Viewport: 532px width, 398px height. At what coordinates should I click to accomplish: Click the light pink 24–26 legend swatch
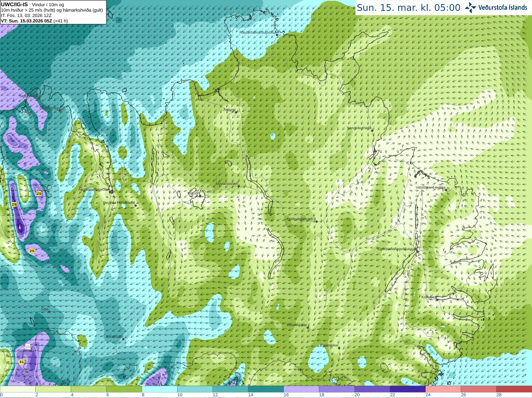(443, 389)
